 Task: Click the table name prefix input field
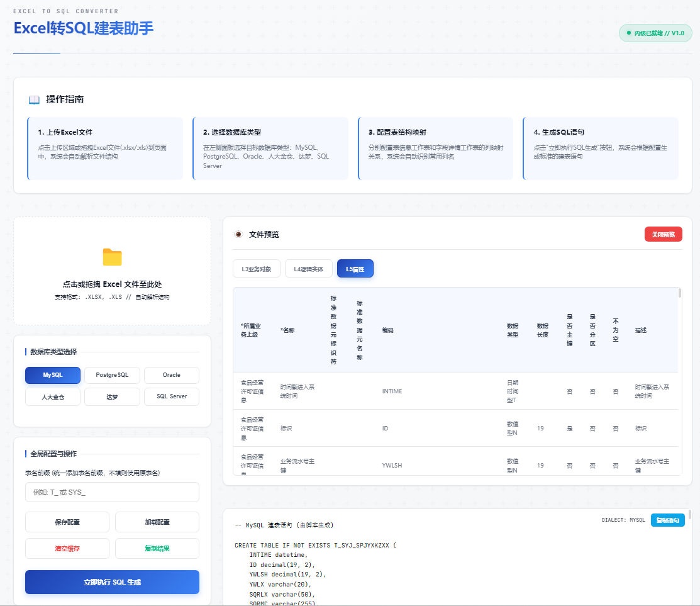[x=112, y=492]
